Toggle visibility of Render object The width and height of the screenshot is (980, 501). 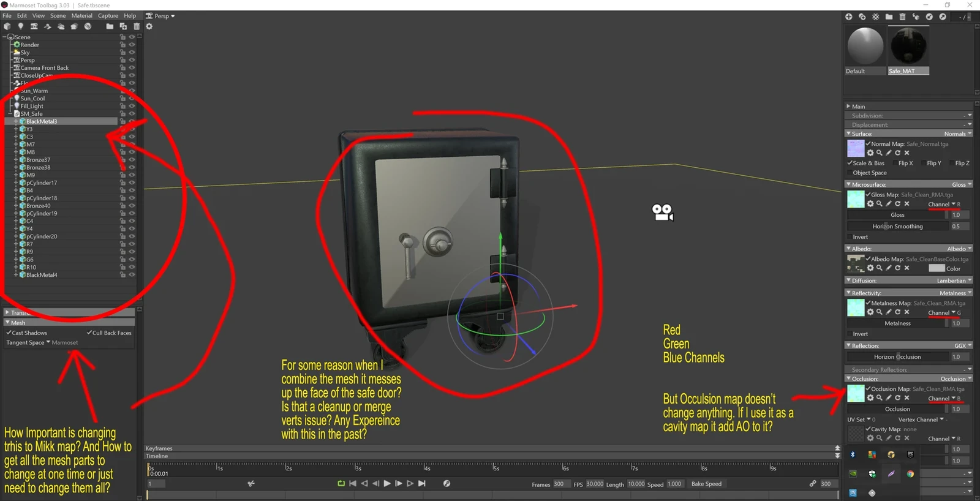(132, 45)
